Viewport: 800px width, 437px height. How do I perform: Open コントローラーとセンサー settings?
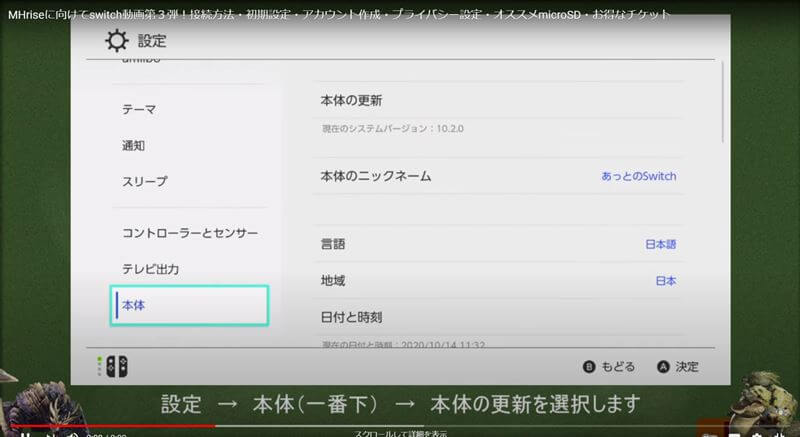pos(189,234)
